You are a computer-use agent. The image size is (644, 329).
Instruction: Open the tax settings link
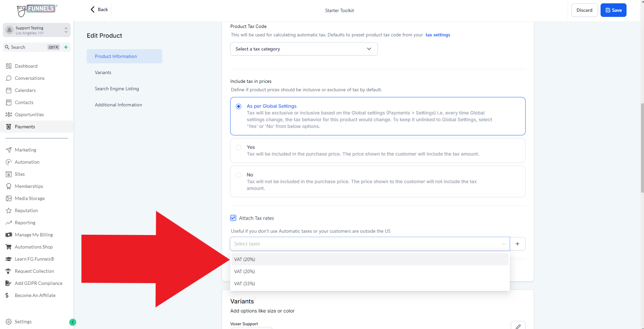pyautogui.click(x=438, y=35)
